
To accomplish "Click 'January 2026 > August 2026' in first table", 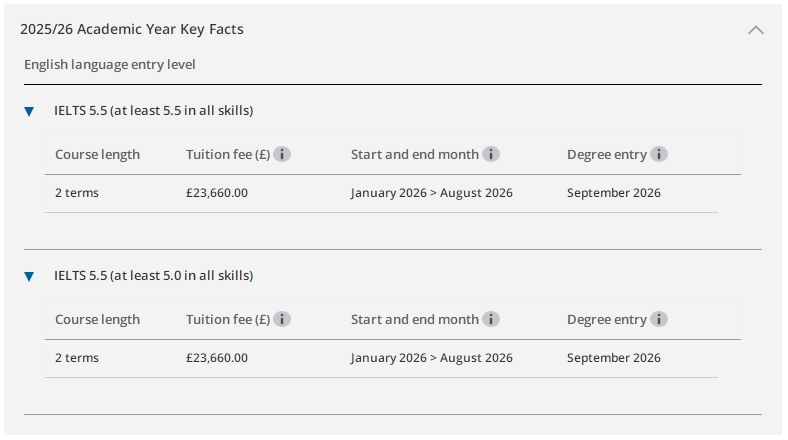I will [431, 193].
